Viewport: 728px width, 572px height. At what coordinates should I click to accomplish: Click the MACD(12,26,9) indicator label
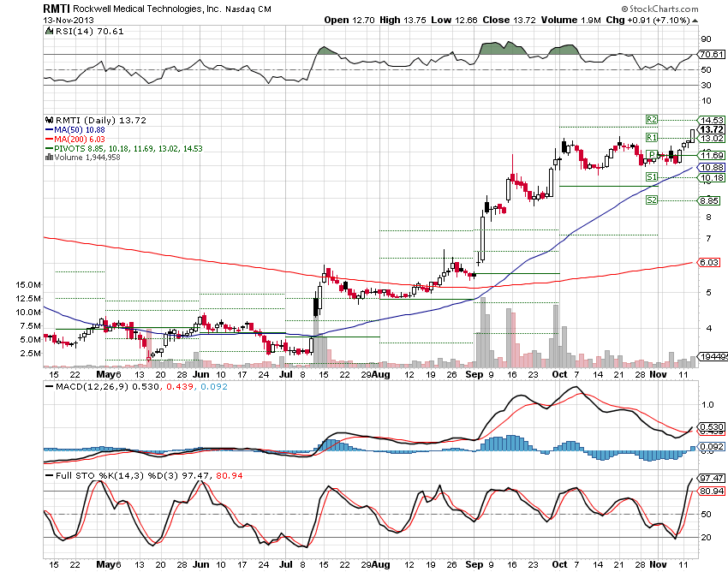tap(91, 386)
